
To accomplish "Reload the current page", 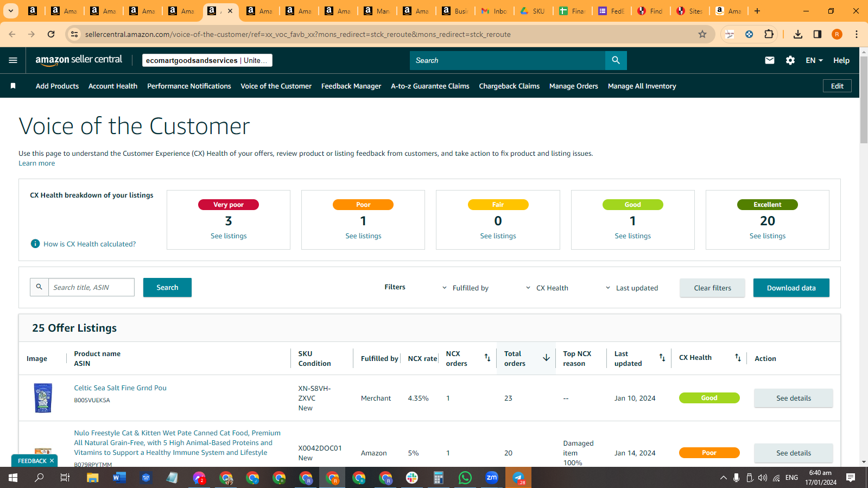I will [51, 34].
